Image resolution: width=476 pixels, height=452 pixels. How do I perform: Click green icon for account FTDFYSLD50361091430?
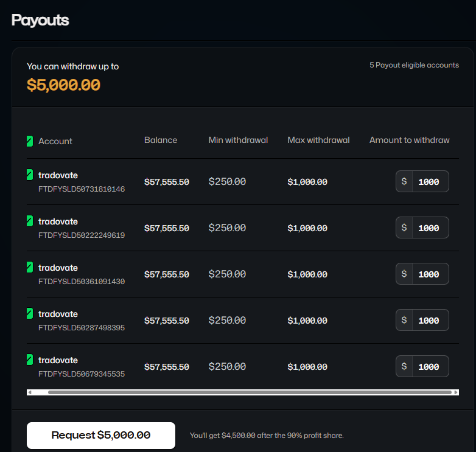point(30,267)
